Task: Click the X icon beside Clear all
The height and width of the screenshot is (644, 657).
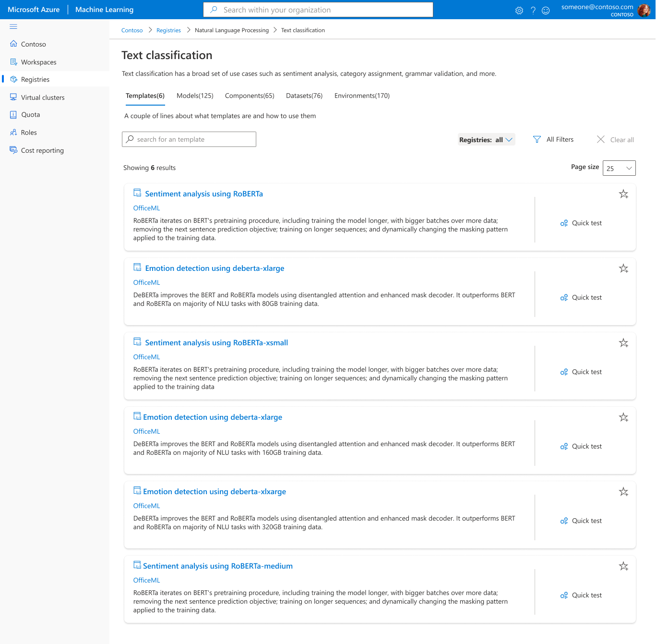Action: pyautogui.click(x=601, y=139)
